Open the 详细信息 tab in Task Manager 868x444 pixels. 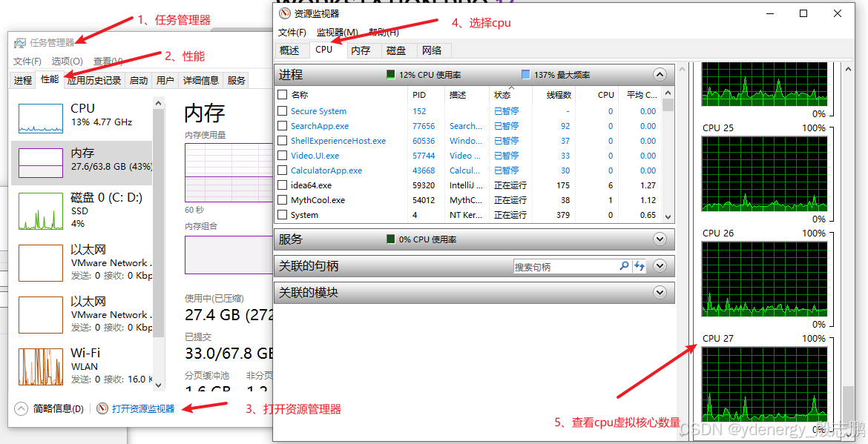click(201, 80)
